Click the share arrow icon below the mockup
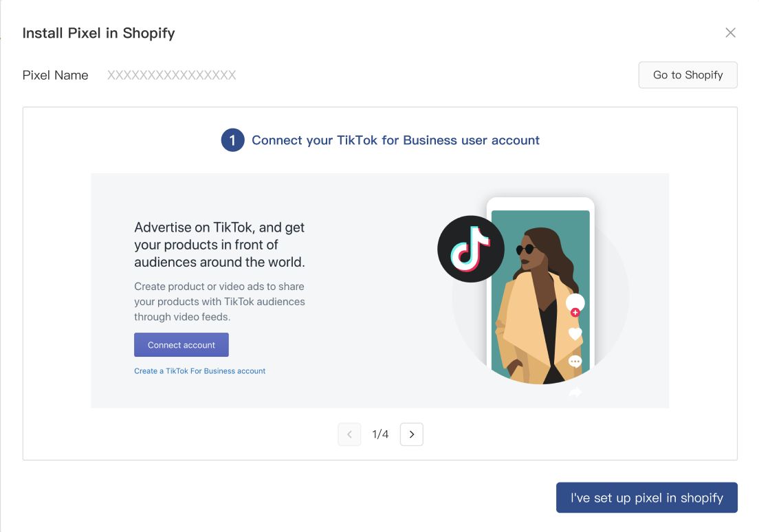 [574, 391]
